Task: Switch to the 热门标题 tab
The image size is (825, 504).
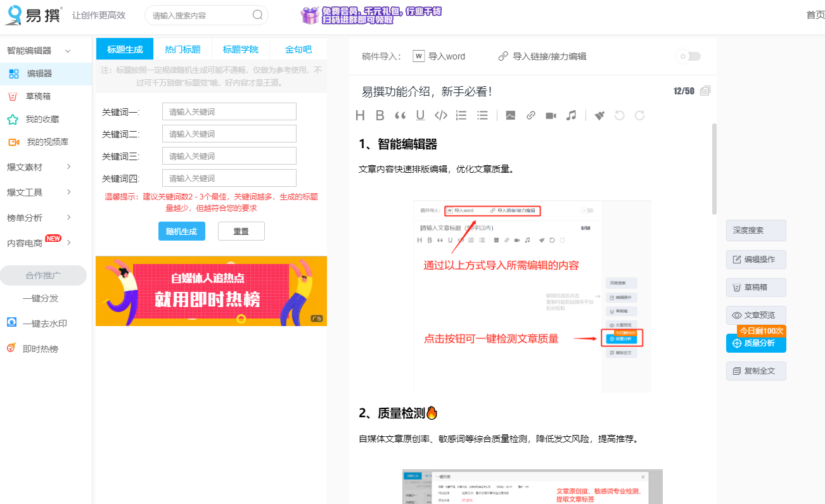Action: pos(183,49)
